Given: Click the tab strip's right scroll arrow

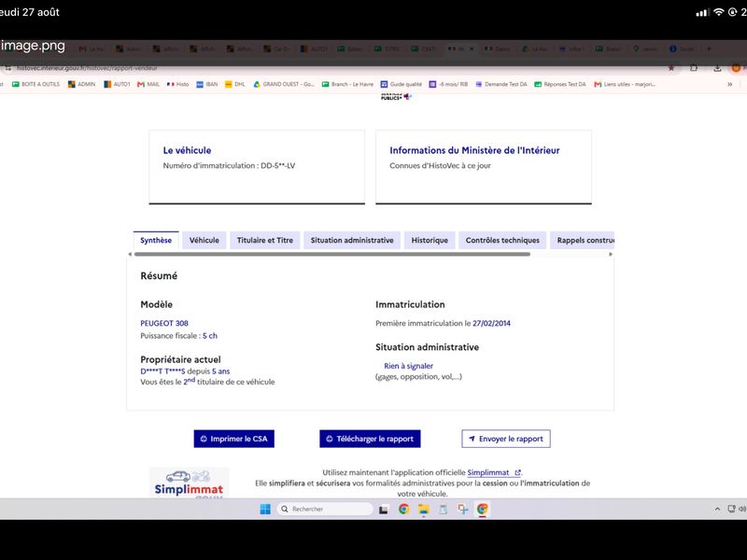Looking at the screenshot, I should (x=611, y=254).
